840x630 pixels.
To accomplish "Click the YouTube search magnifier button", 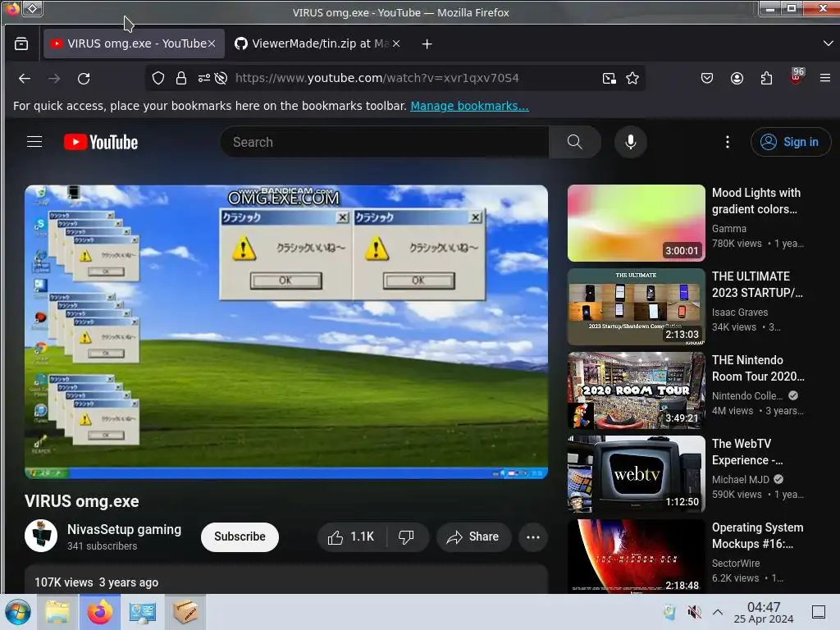I will click(x=575, y=142).
